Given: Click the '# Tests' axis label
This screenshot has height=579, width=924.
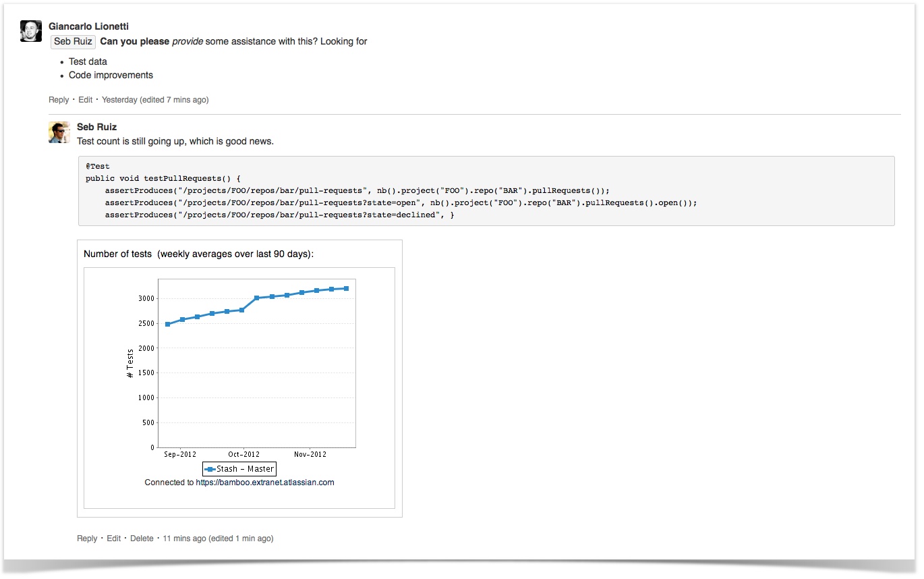Looking at the screenshot, I should 130,363.
